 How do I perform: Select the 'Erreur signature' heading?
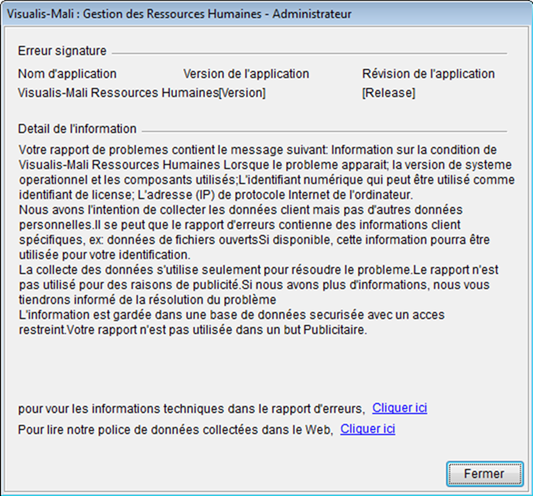coord(62,51)
